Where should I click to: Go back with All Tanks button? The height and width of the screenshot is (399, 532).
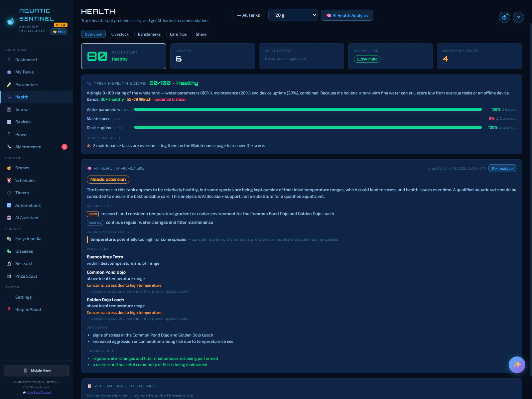pyautogui.click(x=248, y=15)
